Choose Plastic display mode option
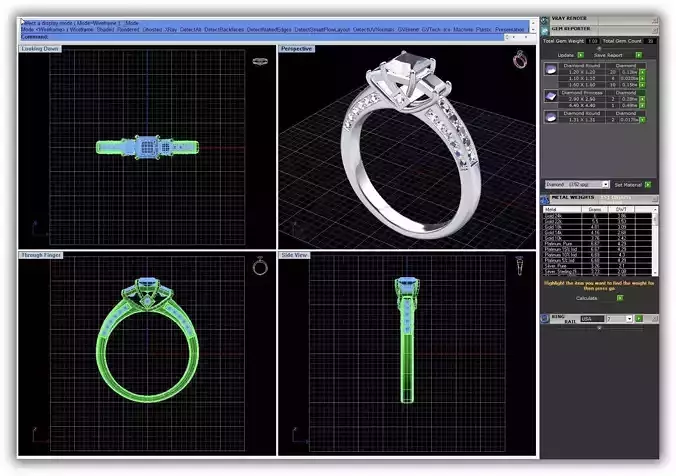Viewport: 676px width, 476px height. pos(484,30)
